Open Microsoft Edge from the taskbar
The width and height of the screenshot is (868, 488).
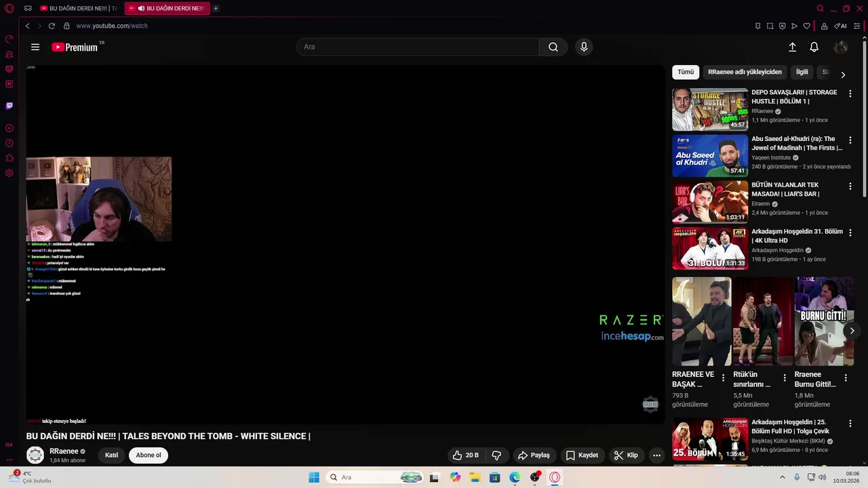[x=515, y=477]
